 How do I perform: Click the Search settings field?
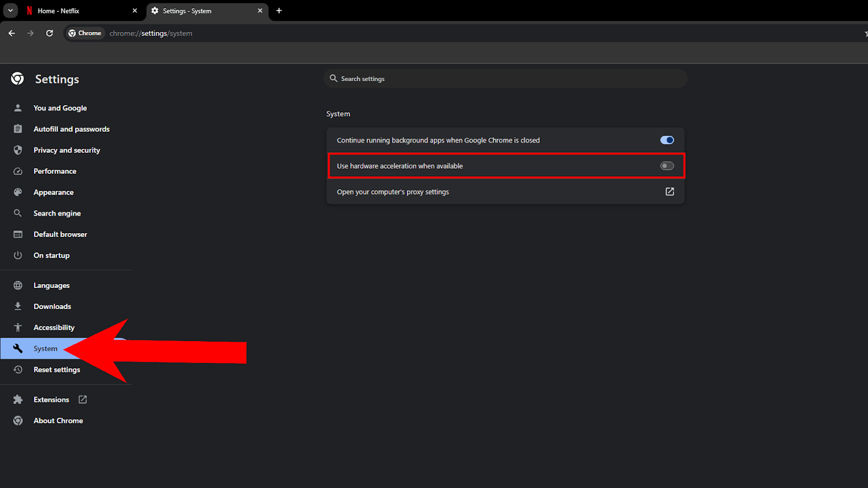505,78
